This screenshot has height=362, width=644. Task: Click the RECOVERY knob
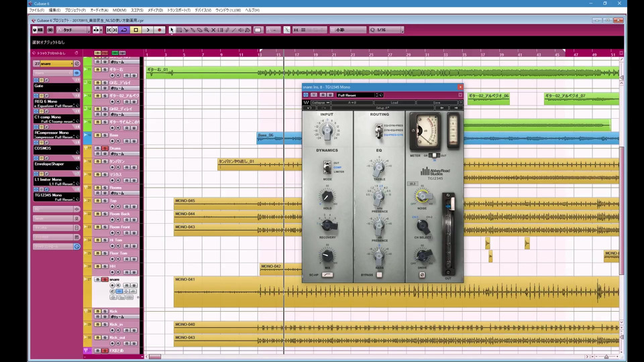coord(328,225)
